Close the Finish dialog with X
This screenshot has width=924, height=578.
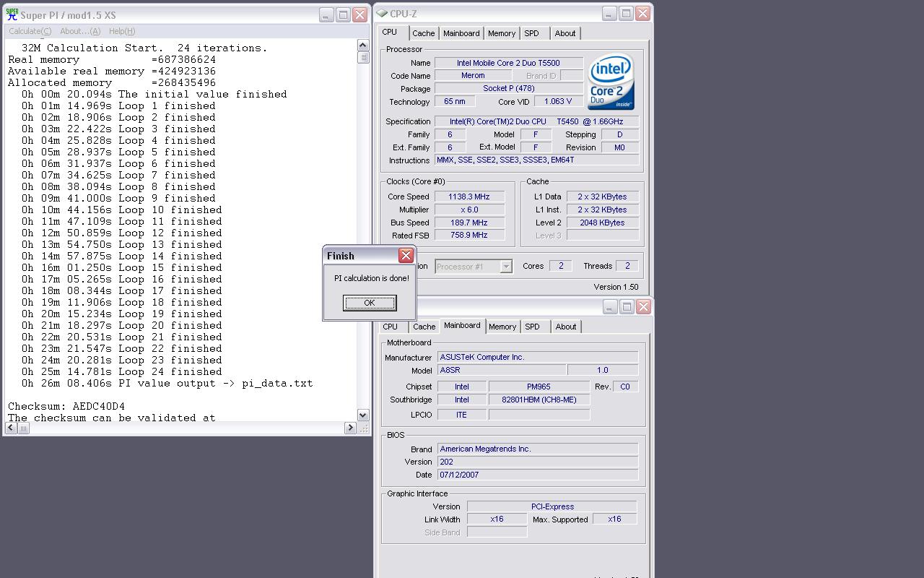pyautogui.click(x=406, y=255)
